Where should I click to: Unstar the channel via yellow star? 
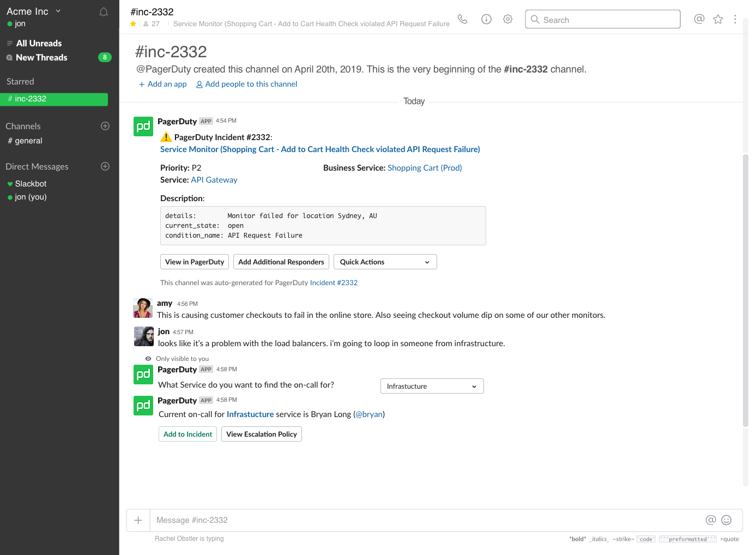point(133,24)
